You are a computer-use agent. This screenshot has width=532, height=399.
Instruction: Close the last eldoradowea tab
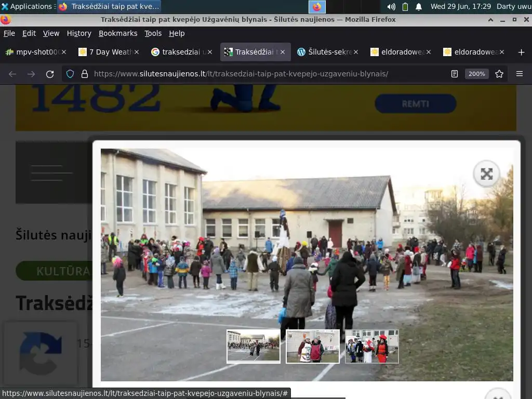tap(501, 52)
